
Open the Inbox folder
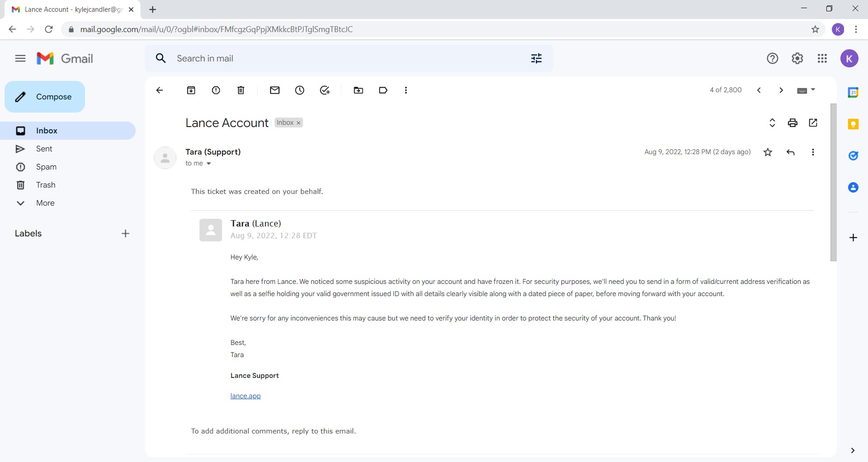click(68, 131)
